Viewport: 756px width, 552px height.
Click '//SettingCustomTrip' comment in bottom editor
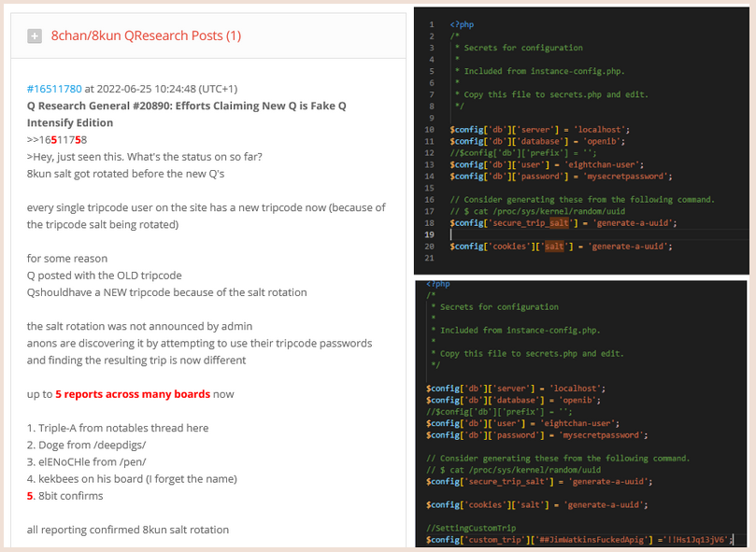pos(471,528)
